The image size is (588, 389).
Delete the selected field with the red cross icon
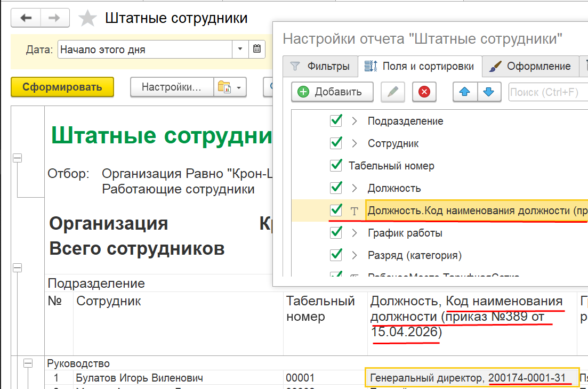pos(424,92)
